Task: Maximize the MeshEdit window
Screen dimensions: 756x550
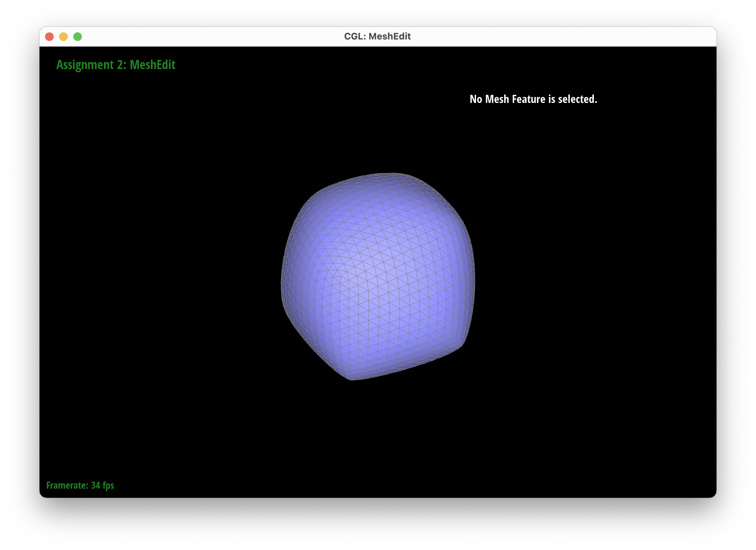Action: coord(78,36)
